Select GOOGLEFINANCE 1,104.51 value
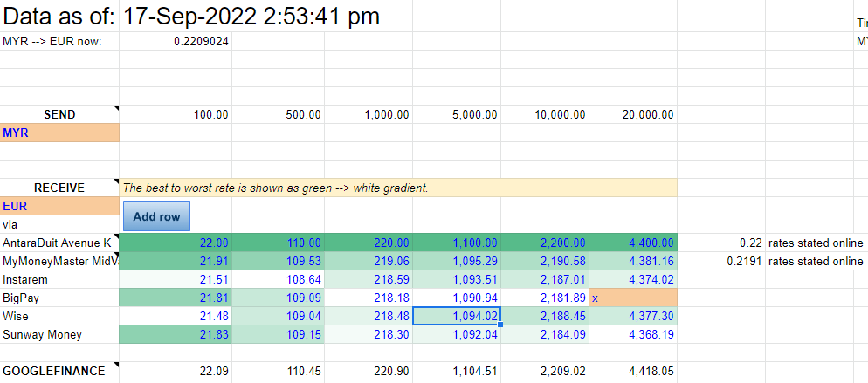The height and width of the screenshot is (383, 868). point(457,371)
